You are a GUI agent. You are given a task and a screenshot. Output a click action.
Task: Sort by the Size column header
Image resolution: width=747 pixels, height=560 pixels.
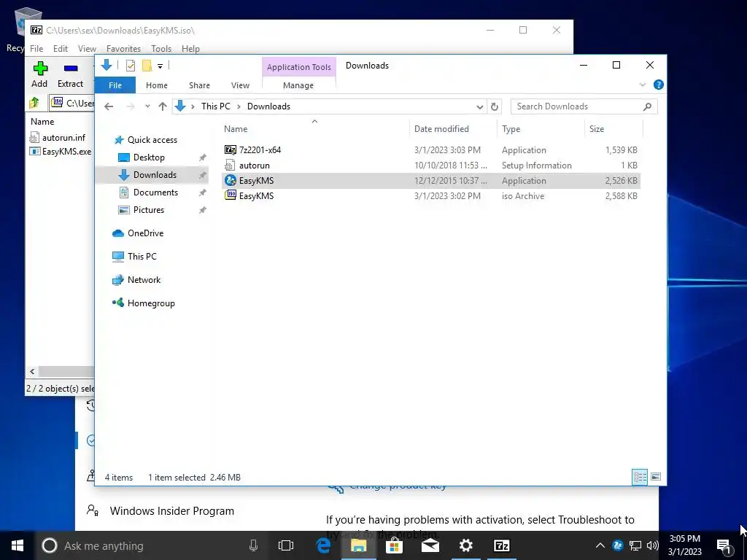[x=614, y=128]
